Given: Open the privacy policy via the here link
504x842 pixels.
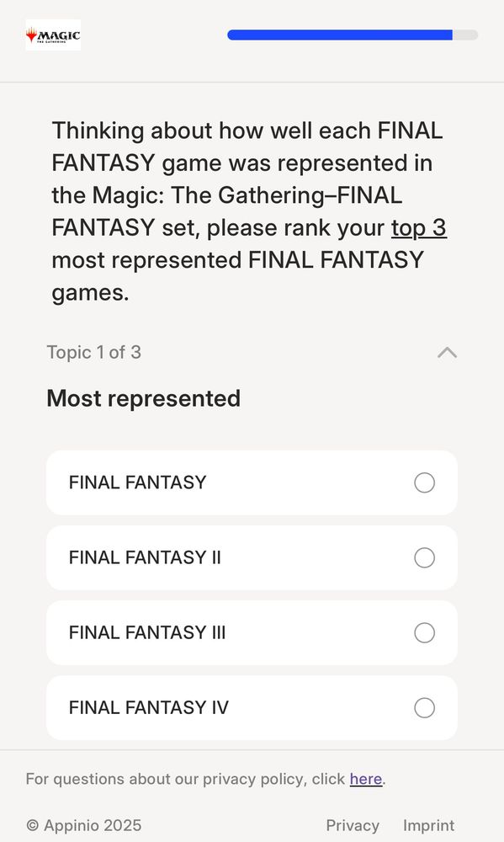Looking at the screenshot, I should pyautogui.click(x=366, y=779).
